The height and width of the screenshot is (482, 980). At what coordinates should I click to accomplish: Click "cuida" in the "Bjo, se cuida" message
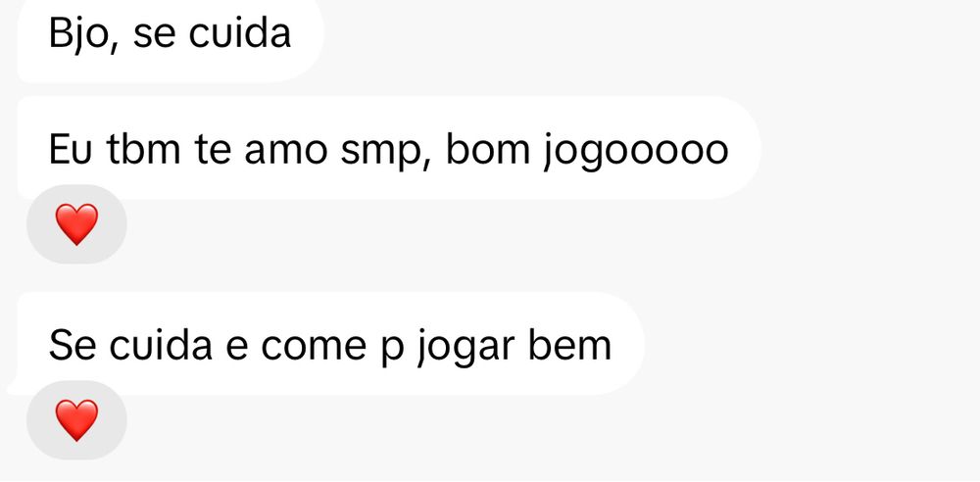[239, 33]
